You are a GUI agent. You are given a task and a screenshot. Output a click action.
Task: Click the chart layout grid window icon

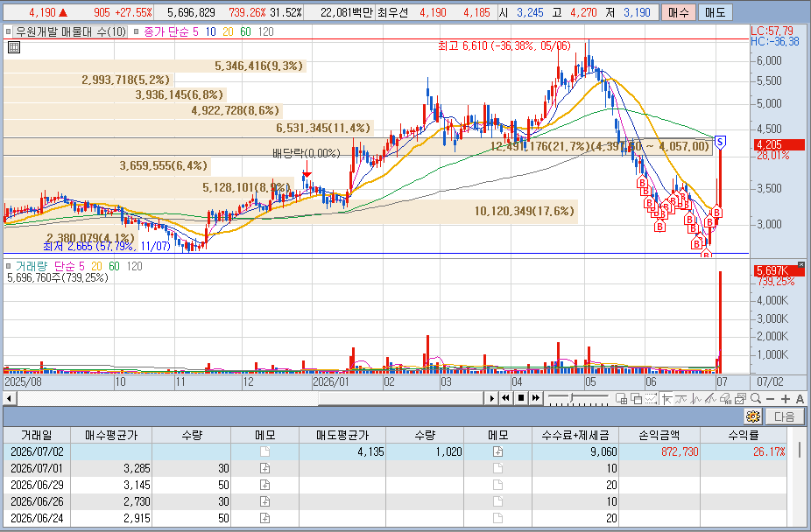pos(621,399)
